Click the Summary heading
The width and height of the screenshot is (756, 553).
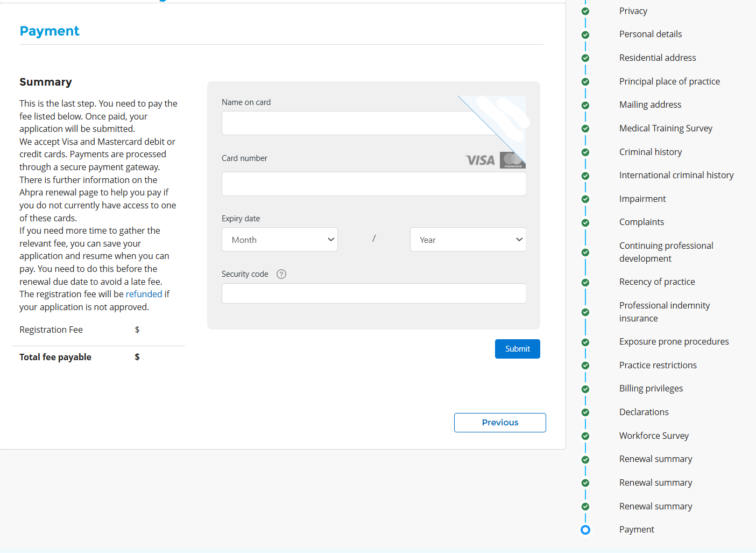pos(46,82)
